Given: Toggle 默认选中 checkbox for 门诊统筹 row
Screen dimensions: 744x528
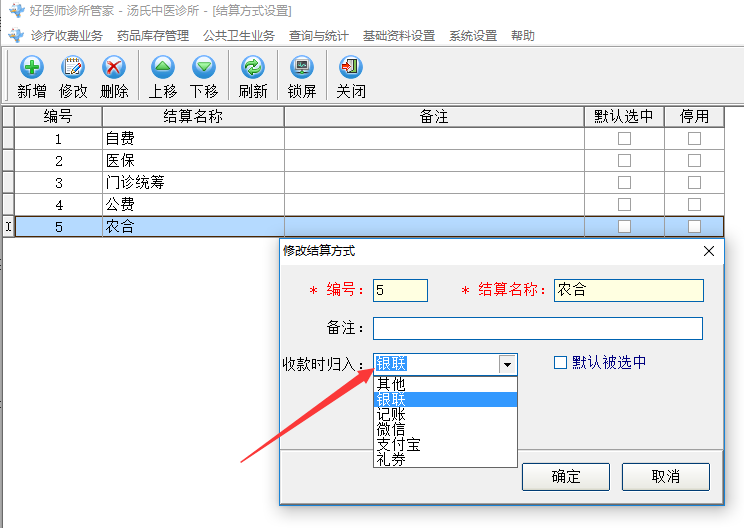Looking at the screenshot, I should [x=624, y=182].
